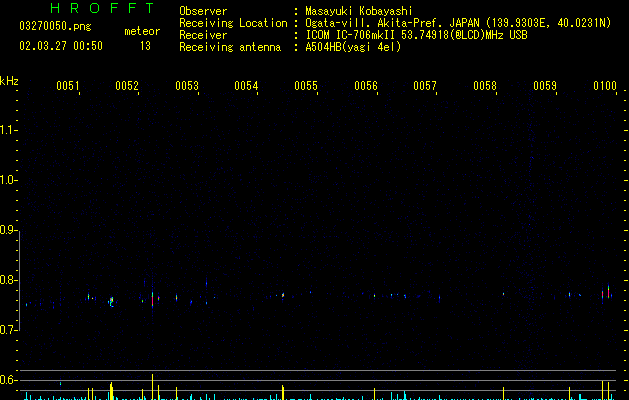Click meteor count value 13

tap(145, 46)
